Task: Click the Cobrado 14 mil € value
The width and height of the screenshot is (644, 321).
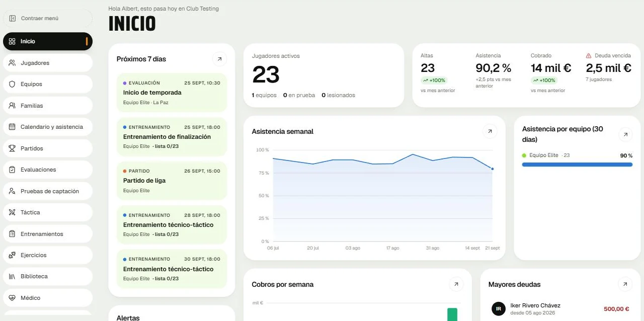Action: pyautogui.click(x=551, y=68)
